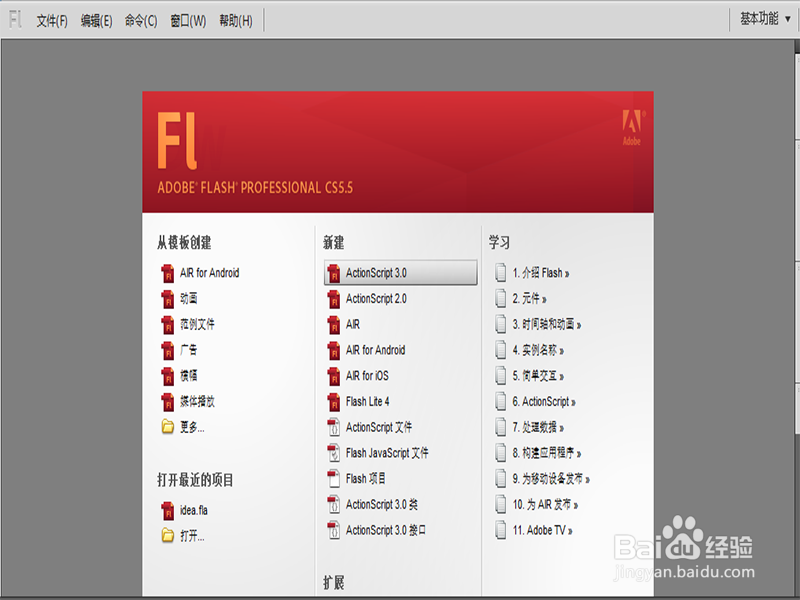The image size is (800, 600).
Task: Click the ActionScript 2.0 document icon
Action: point(334,299)
